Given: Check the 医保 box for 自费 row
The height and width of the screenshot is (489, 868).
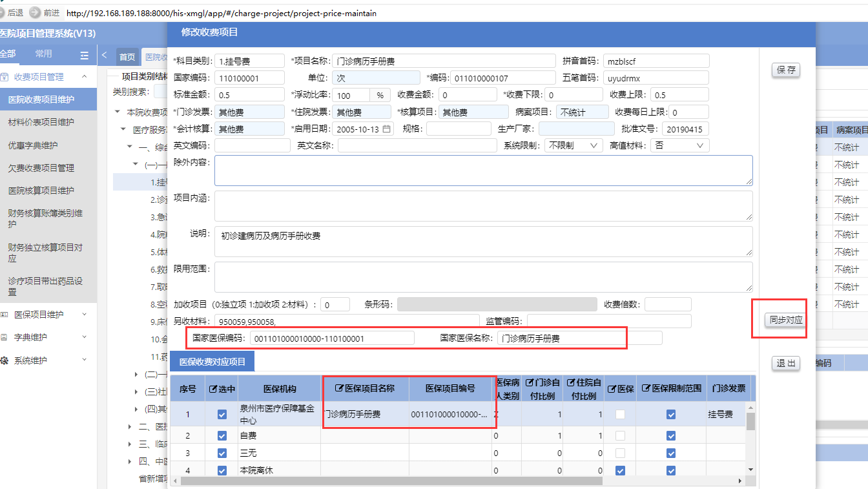Looking at the screenshot, I should (x=620, y=436).
